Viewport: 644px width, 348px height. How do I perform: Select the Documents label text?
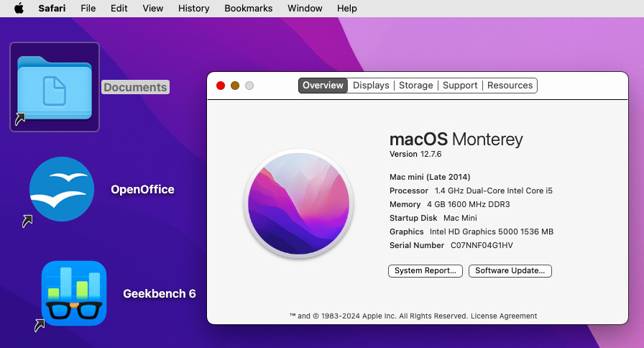pyautogui.click(x=135, y=88)
